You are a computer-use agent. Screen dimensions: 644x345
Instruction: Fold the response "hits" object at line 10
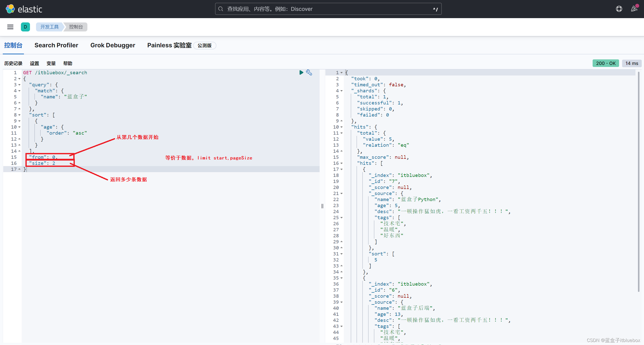tap(342, 127)
